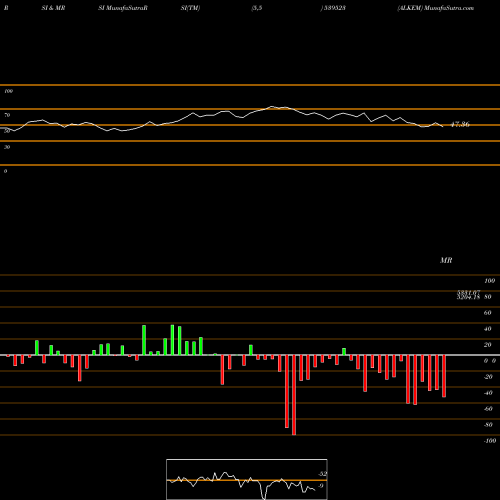Viewport: 500px width, 500px height.
Task: Click the RSI axis label 0
Action: tap(5, 171)
